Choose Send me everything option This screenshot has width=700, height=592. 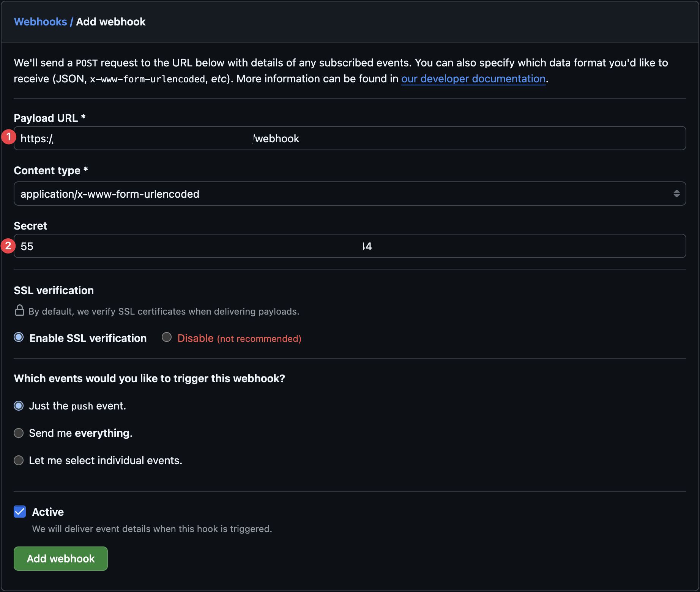(x=19, y=433)
